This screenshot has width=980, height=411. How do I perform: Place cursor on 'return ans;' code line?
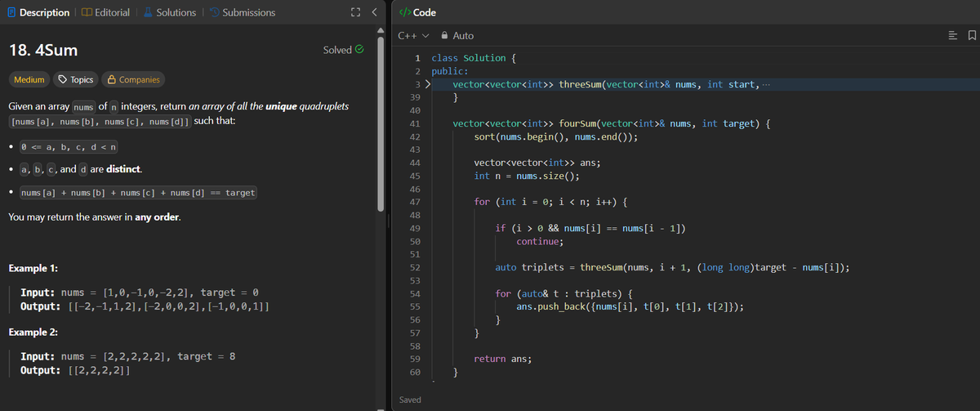(x=503, y=359)
